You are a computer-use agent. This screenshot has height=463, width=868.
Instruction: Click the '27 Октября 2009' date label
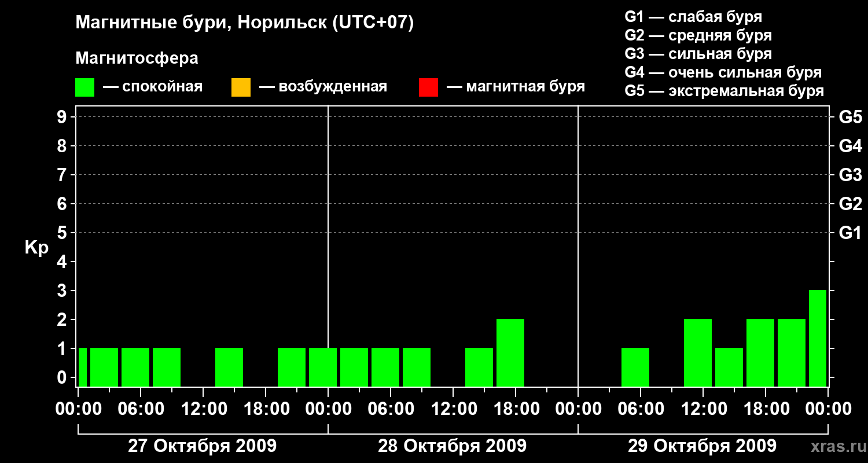point(202,446)
